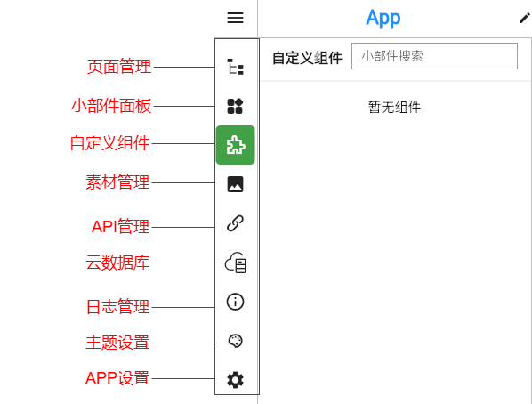Open the asset management image icon
Screen dimensions: 532x404
point(235,184)
